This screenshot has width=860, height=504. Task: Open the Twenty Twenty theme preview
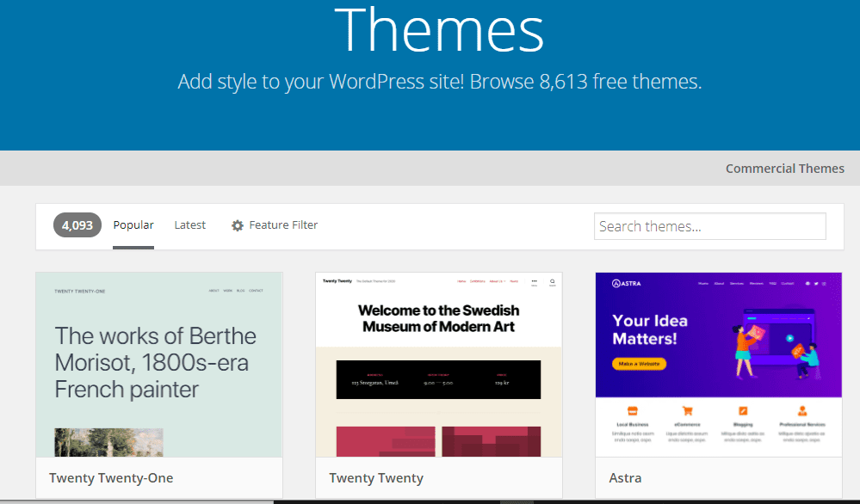pos(439,365)
